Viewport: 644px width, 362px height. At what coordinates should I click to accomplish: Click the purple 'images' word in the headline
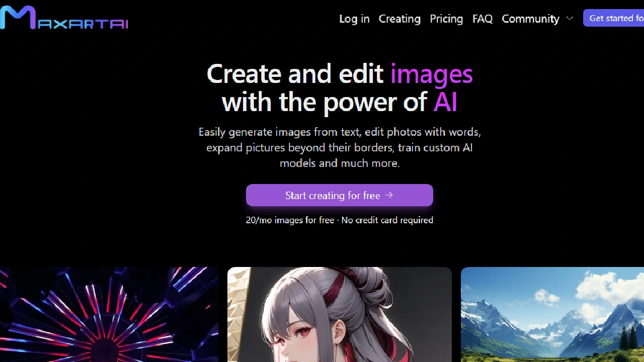(431, 74)
